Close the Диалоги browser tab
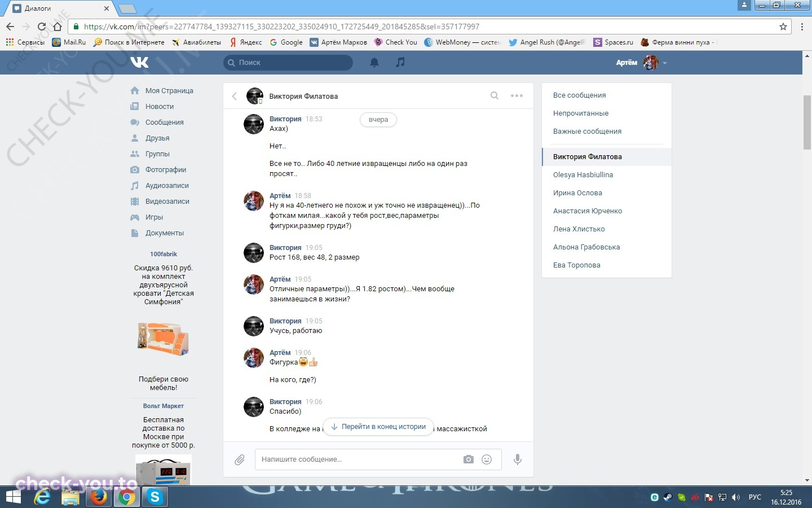812x508 pixels. tap(107, 8)
